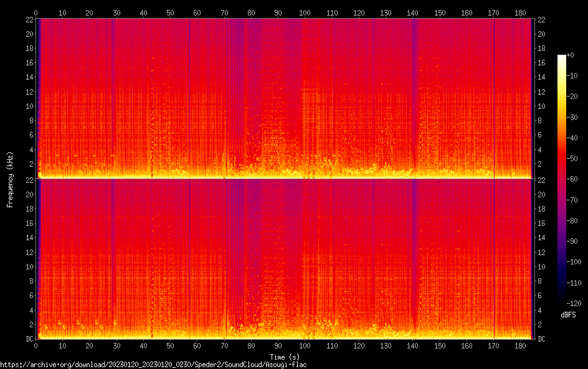Click the 100 tick on the top time axis
Image resolution: width=588 pixels, height=369 pixels.
(x=305, y=12)
